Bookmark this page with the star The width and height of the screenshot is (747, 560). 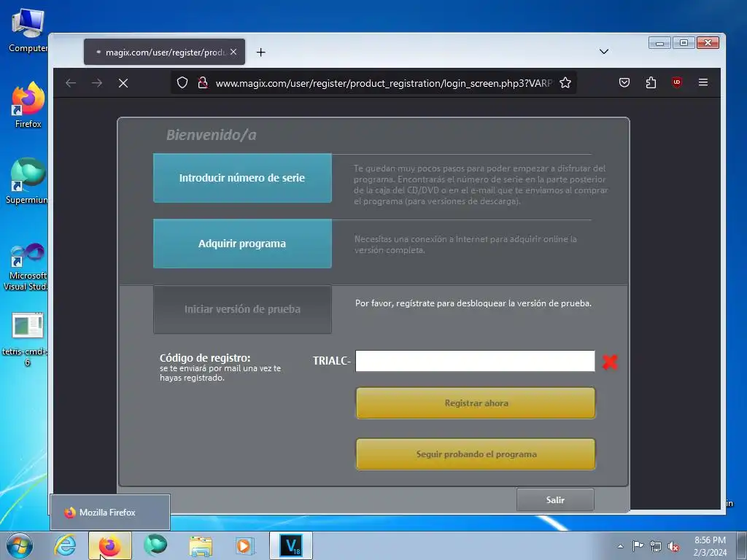(x=565, y=83)
